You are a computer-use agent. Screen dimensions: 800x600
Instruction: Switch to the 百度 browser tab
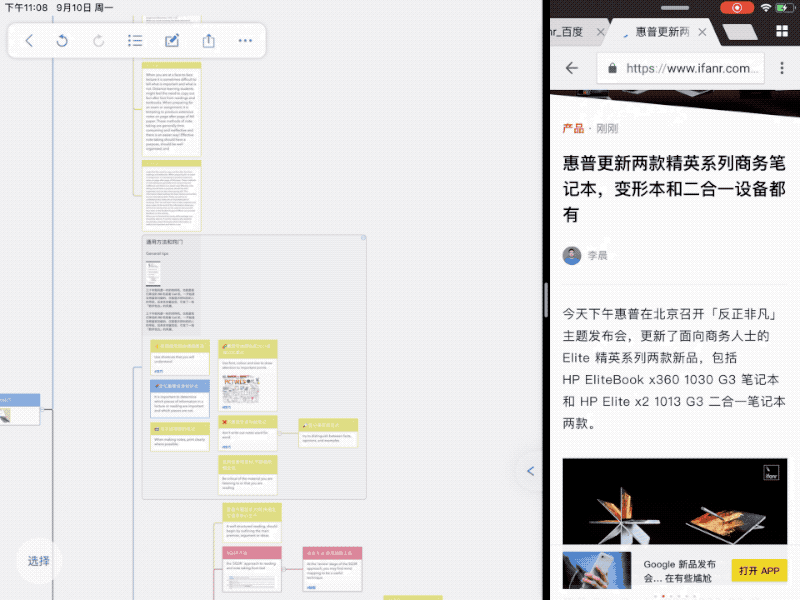(571, 32)
